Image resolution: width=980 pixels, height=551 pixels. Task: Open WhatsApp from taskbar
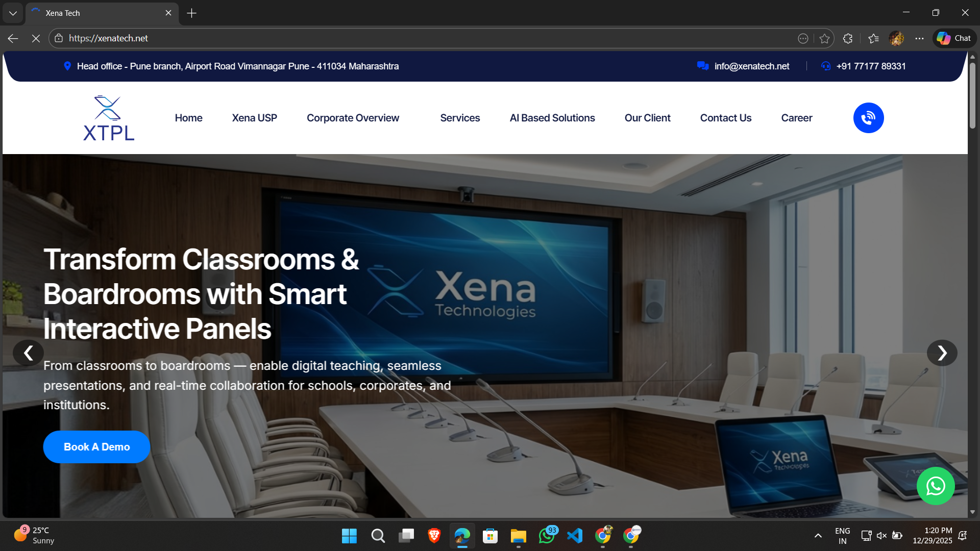tap(547, 536)
